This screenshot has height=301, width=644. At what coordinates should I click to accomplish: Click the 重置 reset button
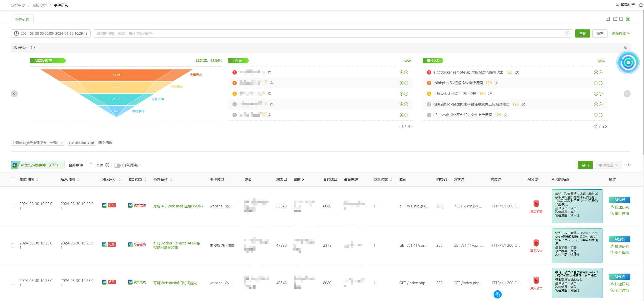point(600,33)
